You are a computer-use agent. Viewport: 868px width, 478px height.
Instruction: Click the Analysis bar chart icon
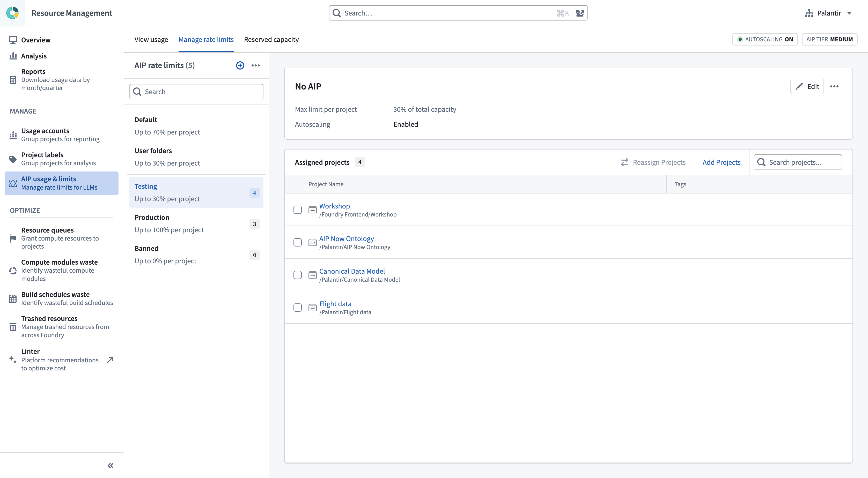tap(13, 56)
